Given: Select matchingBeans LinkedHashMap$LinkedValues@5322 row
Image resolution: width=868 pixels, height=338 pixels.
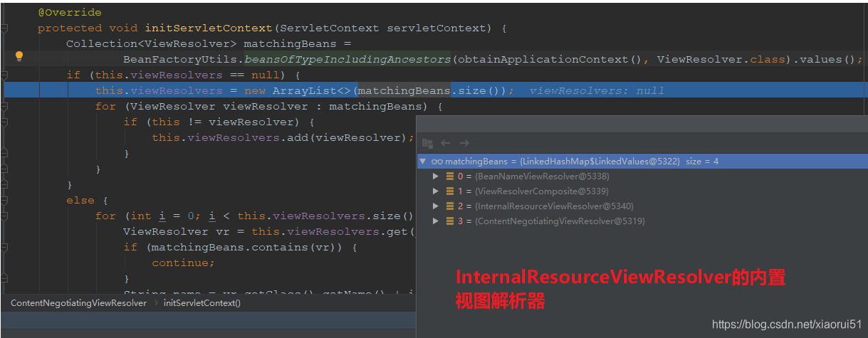Looking at the screenshot, I should [642, 162].
